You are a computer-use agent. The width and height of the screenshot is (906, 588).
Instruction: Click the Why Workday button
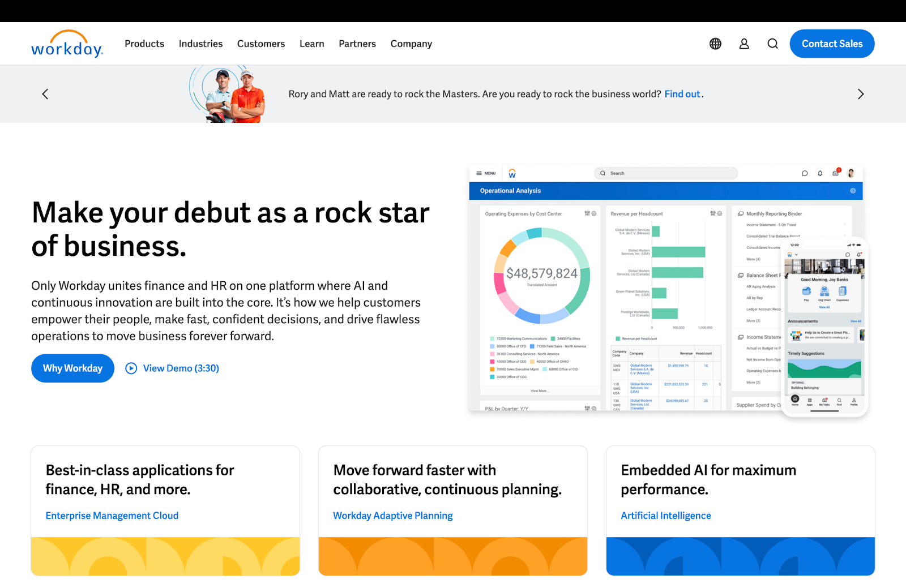(72, 368)
